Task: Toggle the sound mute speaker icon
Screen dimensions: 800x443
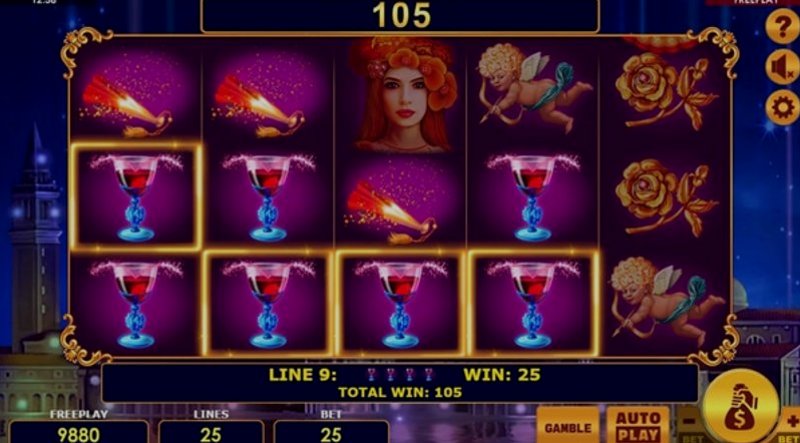Action: (782, 67)
